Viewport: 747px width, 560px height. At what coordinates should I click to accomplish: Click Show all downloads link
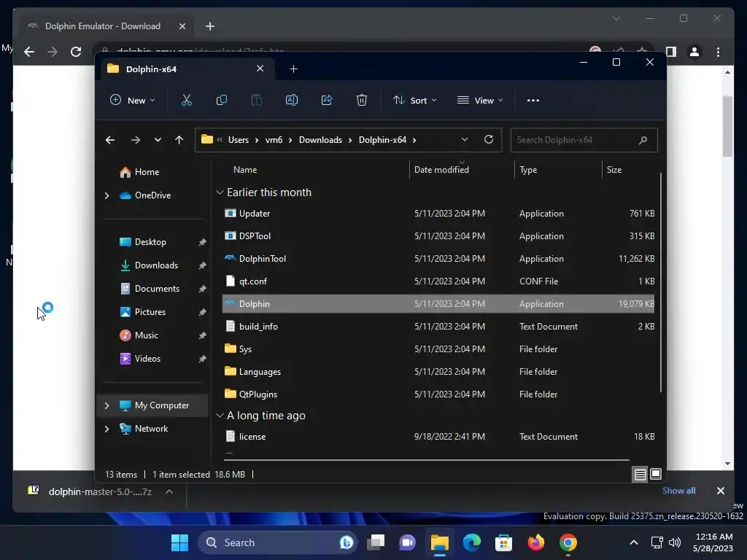[678, 491]
